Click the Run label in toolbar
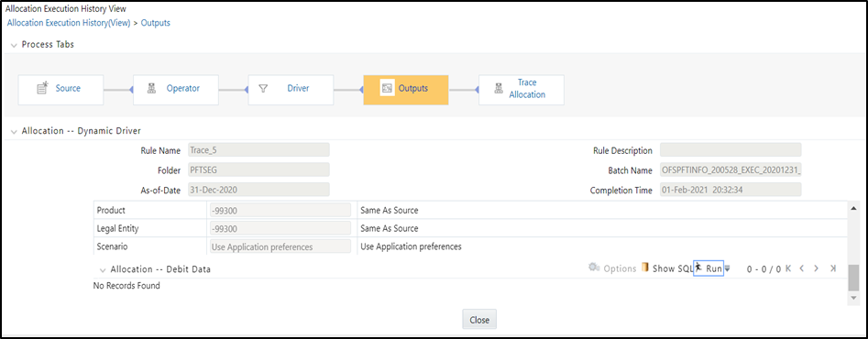The image size is (868, 339). 713,268
